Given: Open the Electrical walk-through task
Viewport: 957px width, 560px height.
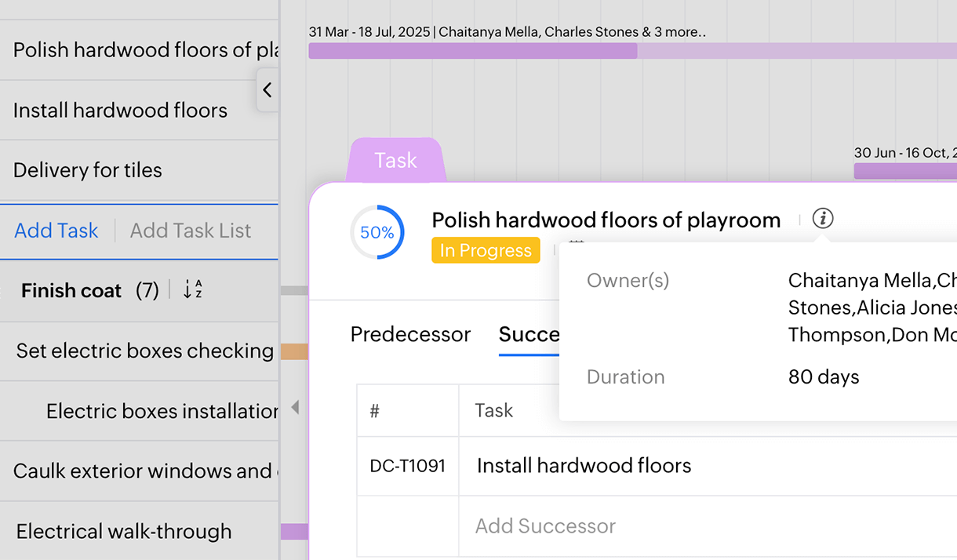Looking at the screenshot, I should tap(124, 532).
